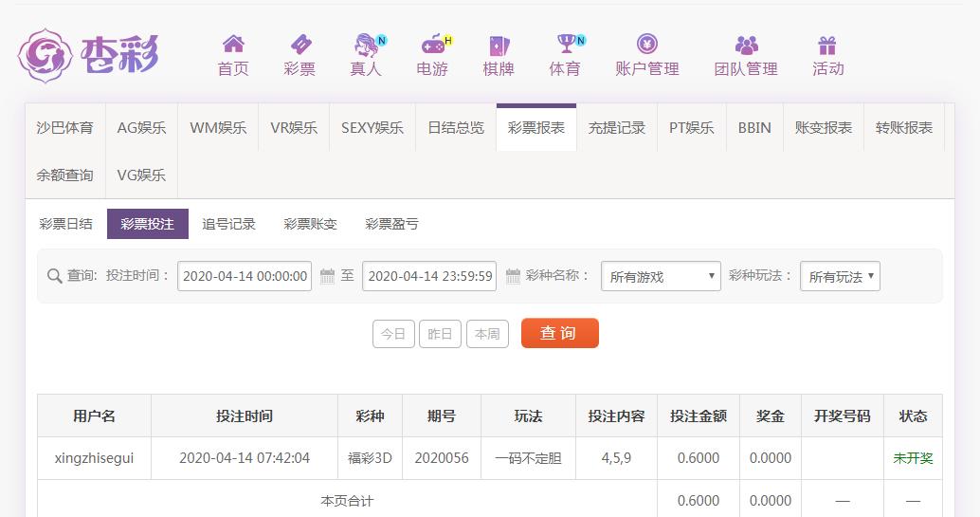This screenshot has height=517, width=980.
Task: Expand the 所有游戏 lottery type dropdown
Action: 661,277
